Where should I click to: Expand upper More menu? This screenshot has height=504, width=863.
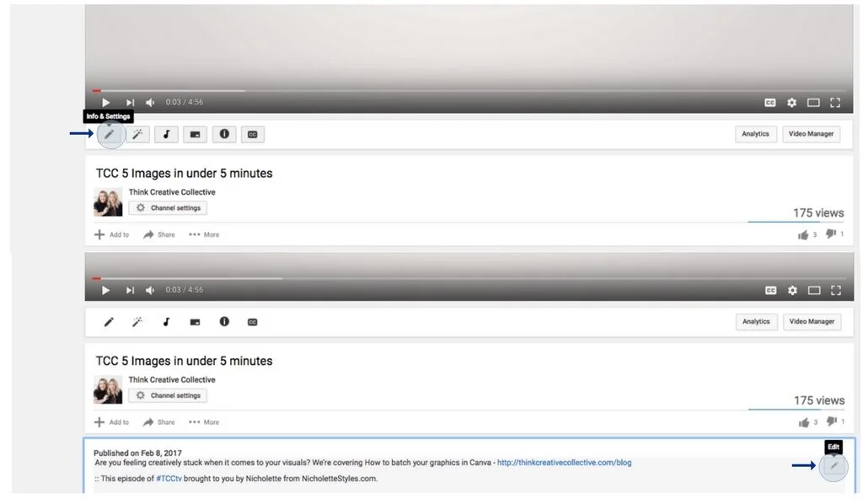(x=204, y=235)
